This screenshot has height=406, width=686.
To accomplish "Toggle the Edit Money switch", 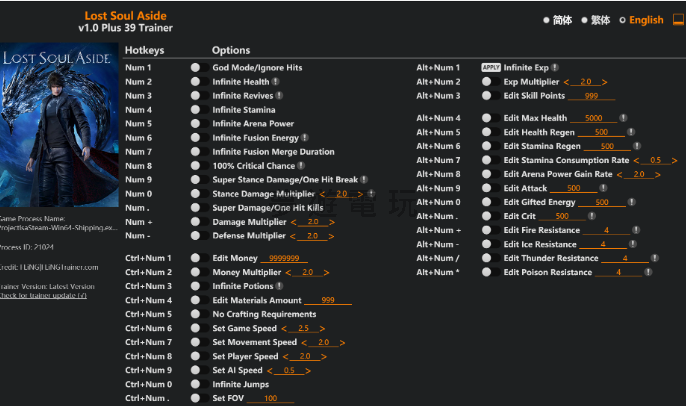I will tap(199, 258).
